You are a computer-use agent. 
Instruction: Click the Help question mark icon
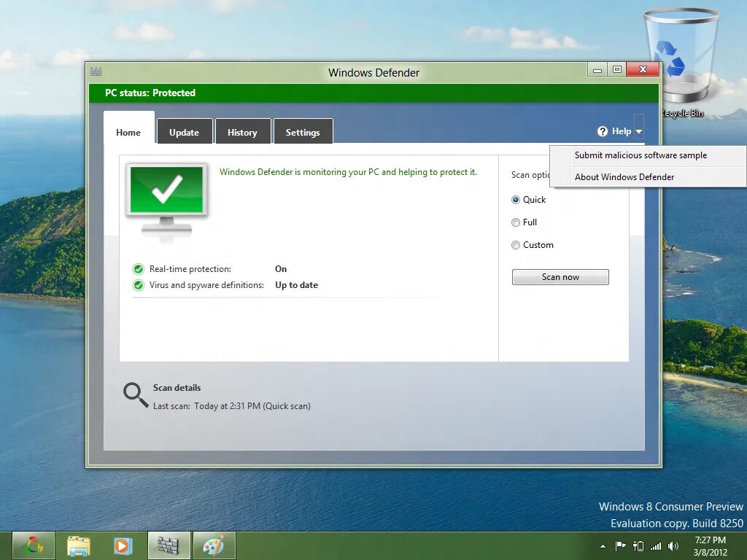click(x=602, y=131)
